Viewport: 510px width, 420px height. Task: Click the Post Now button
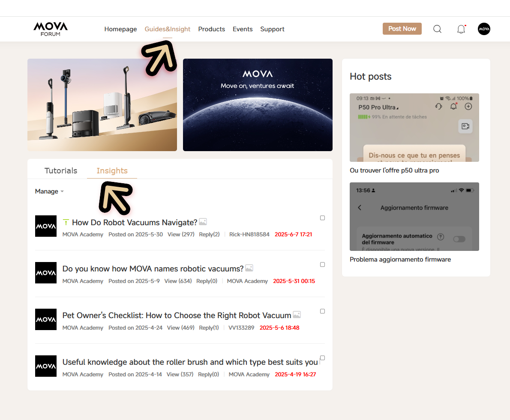[x=402, y=29]
